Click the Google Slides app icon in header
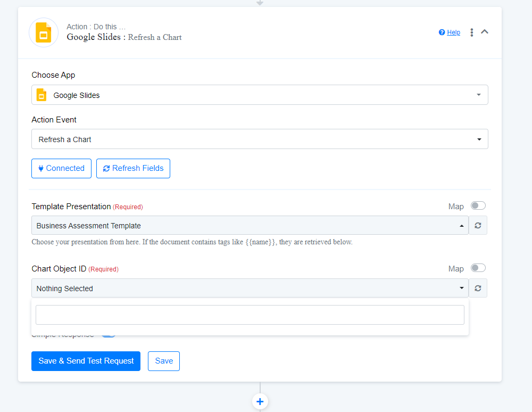532x412 pixels. point(44,32)
